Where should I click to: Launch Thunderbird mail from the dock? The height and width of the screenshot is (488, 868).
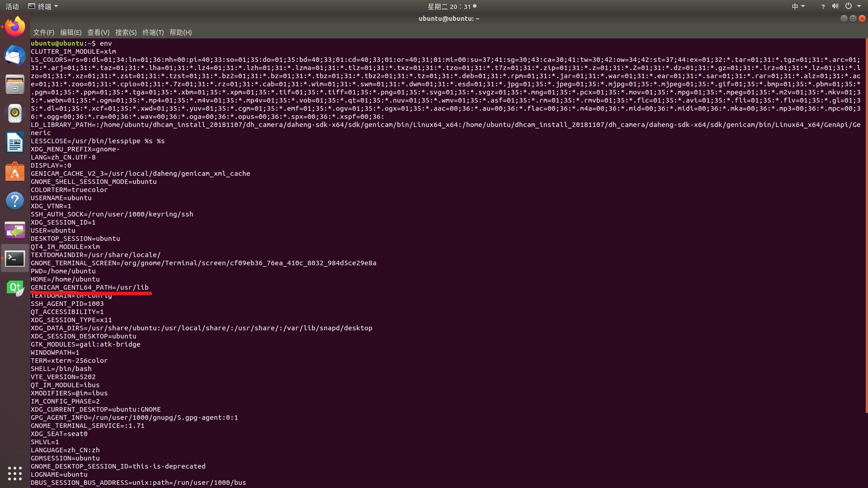[15, 56]
